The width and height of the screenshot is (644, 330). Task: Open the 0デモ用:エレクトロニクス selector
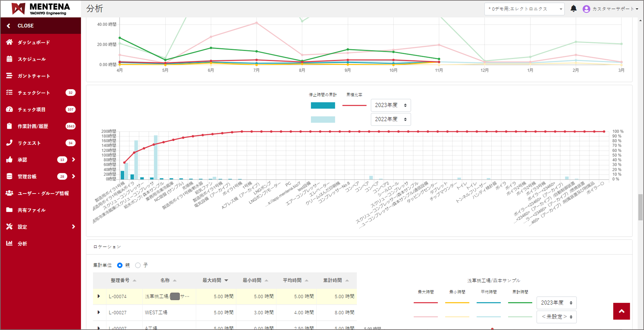click(x=524, y=9)
